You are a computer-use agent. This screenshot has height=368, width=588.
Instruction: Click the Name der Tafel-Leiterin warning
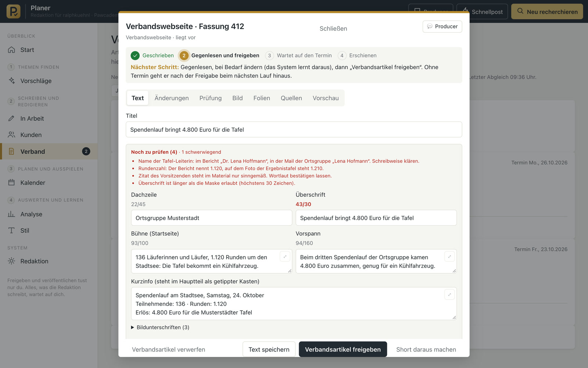coord(279,161)
